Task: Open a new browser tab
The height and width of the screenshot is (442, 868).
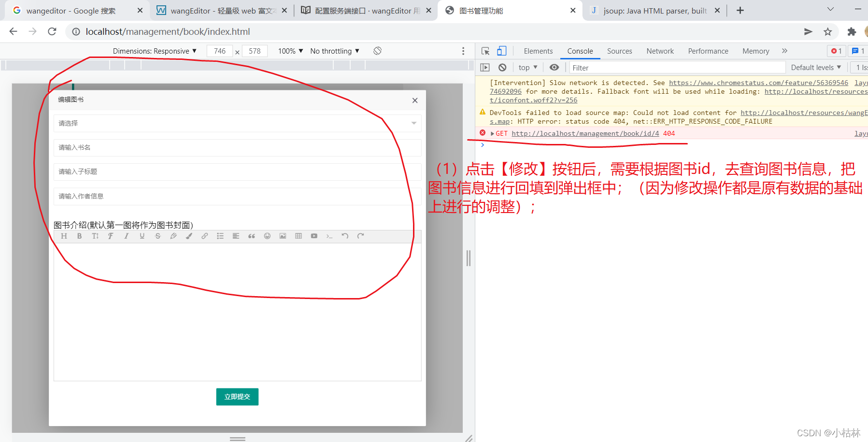Action: click(740, 11)
